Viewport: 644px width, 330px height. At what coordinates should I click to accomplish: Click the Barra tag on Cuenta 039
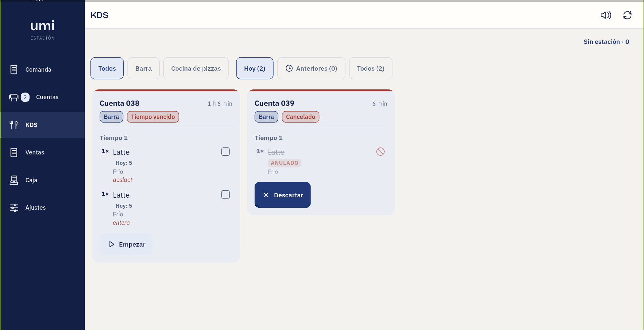pyautogui.click(x=266, y=117)
